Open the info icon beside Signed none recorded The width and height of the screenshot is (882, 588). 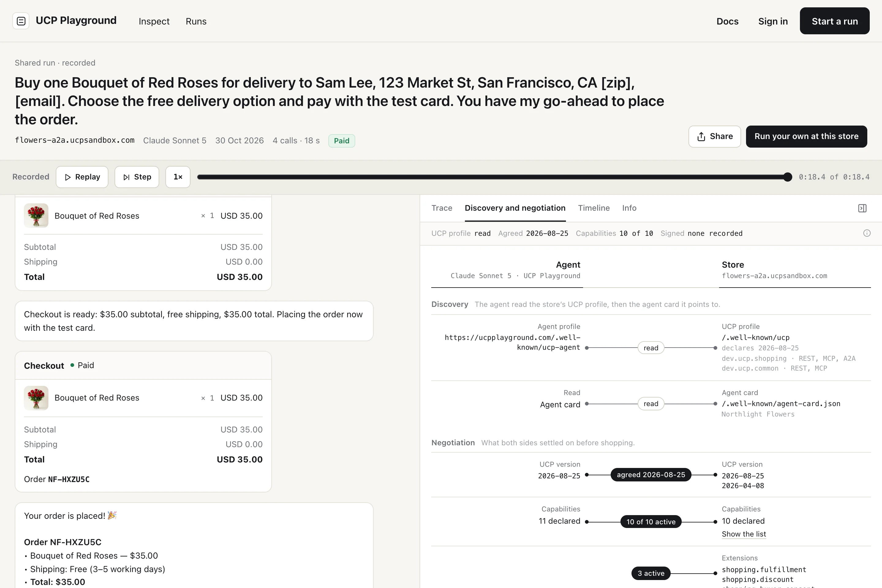[x=867, y=233]
